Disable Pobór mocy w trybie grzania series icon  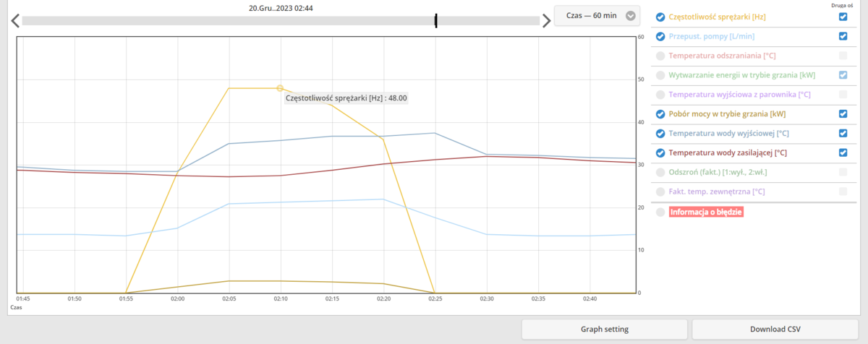tap(660, 114)
